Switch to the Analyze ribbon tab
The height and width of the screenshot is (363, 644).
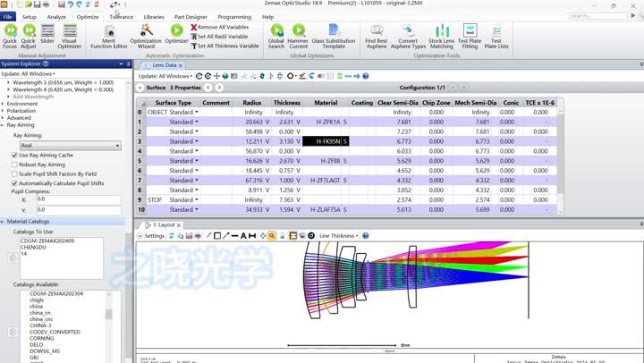56,17
